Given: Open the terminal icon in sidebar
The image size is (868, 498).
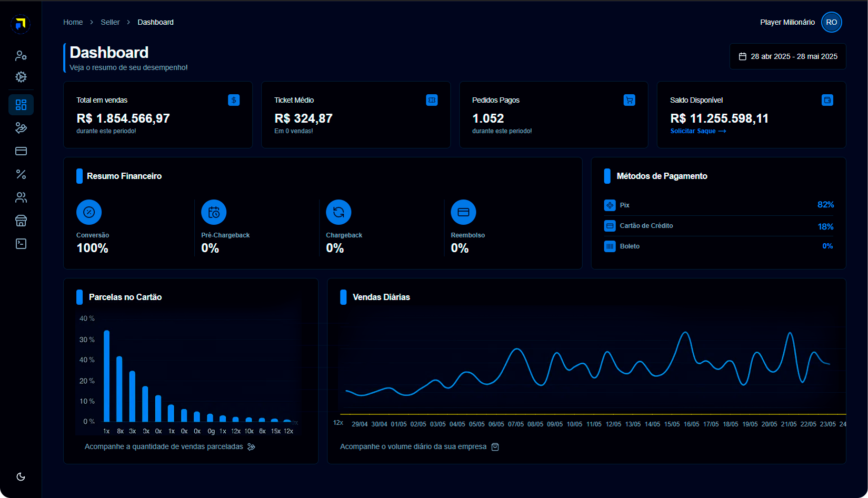Looking at the screenshot, I should pos(21,244).
